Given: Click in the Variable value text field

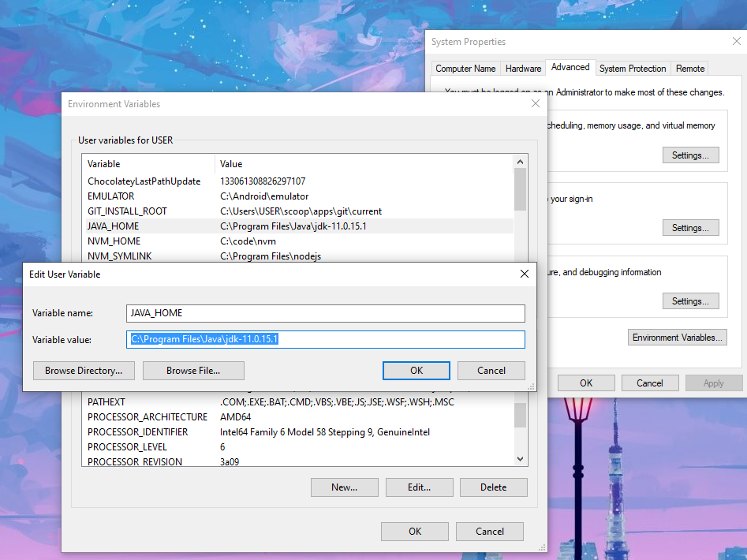Looking at the screenshot, I should pyautogui.click(x=325, y=339).
